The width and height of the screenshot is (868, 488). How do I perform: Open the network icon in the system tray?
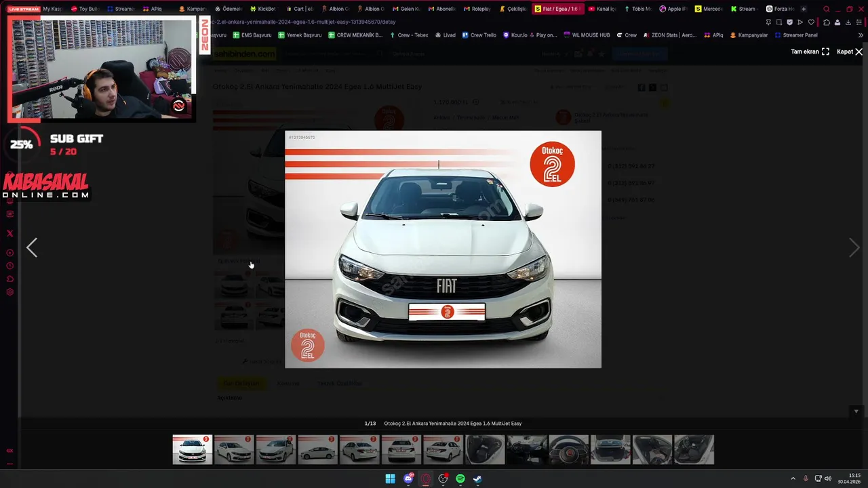pyautogui.click(x=818, y=479)
